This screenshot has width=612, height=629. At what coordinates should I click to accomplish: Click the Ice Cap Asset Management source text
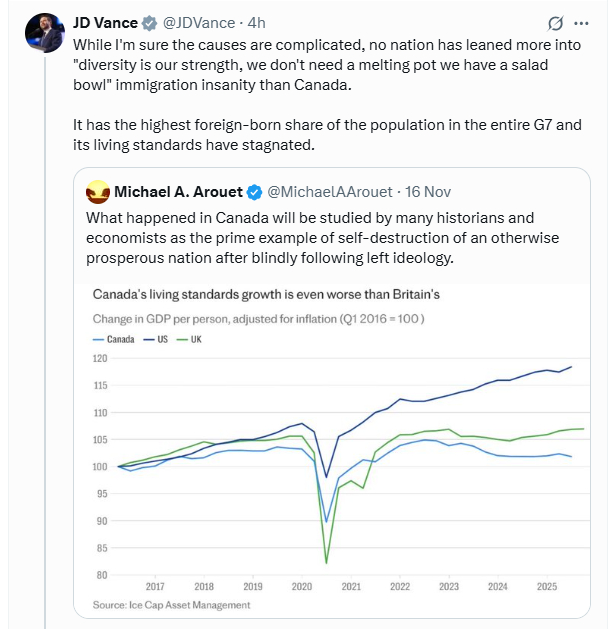[171, 604]
